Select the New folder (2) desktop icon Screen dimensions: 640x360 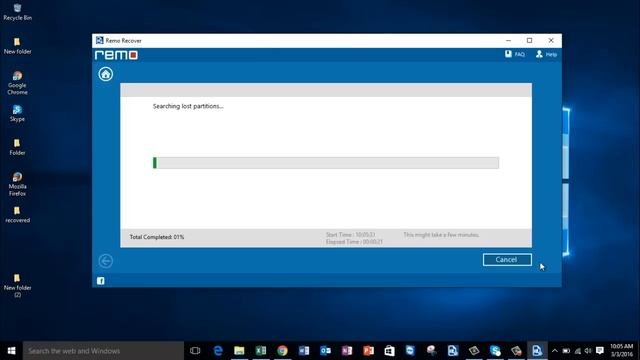click(x=17, y=285)
